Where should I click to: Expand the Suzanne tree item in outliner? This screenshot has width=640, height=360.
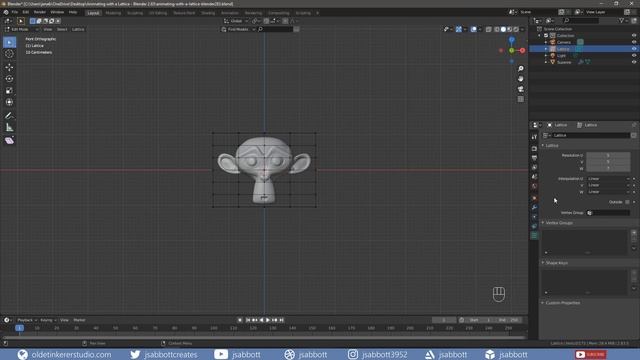point(546,62)
